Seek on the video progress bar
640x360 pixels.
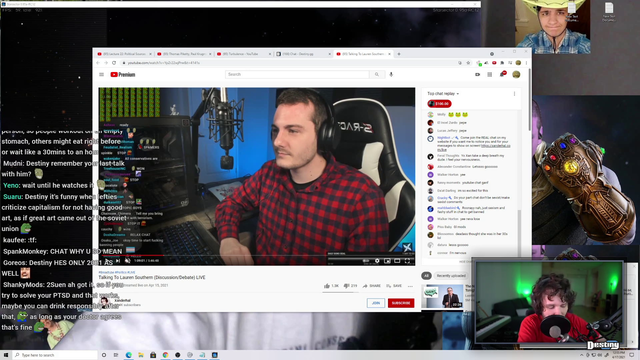pos(256,256)
